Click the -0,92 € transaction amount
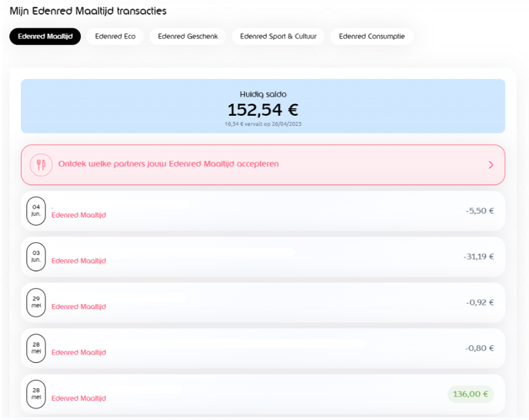529x420 pixels. coord(479,302)
